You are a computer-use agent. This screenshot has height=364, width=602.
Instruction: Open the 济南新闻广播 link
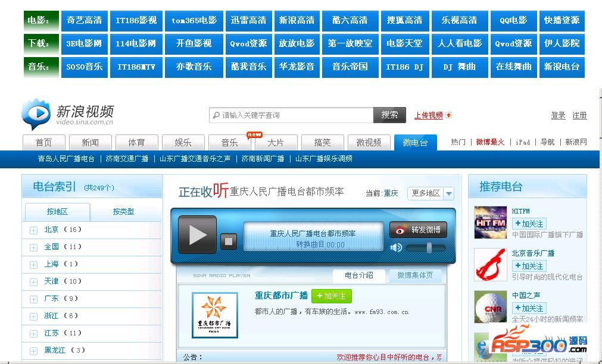(263, 159)
